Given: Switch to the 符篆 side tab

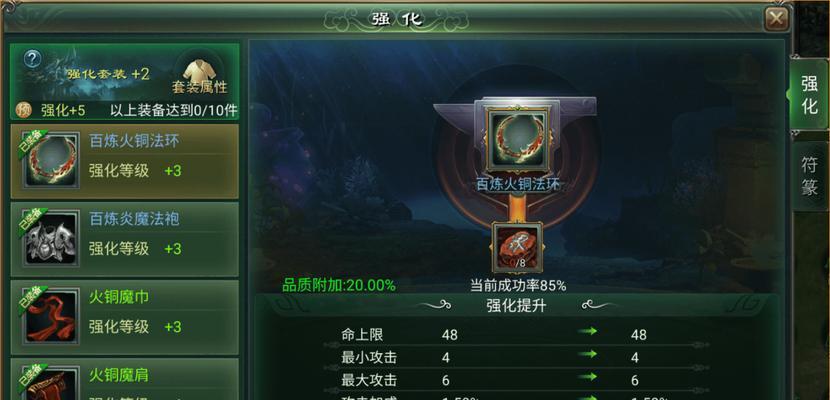Looking at the screenshot, I should click(x=810, y=176).
